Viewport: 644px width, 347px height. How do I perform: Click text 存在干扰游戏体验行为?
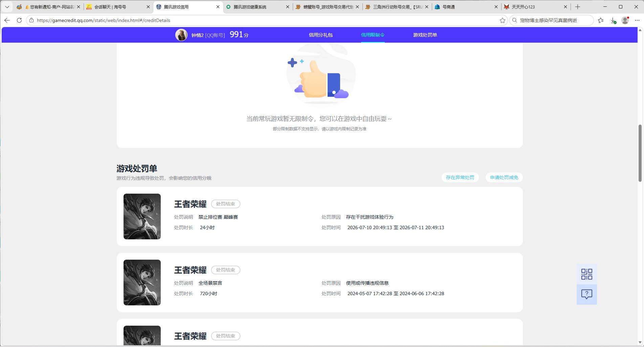click(x=370, y=217)
